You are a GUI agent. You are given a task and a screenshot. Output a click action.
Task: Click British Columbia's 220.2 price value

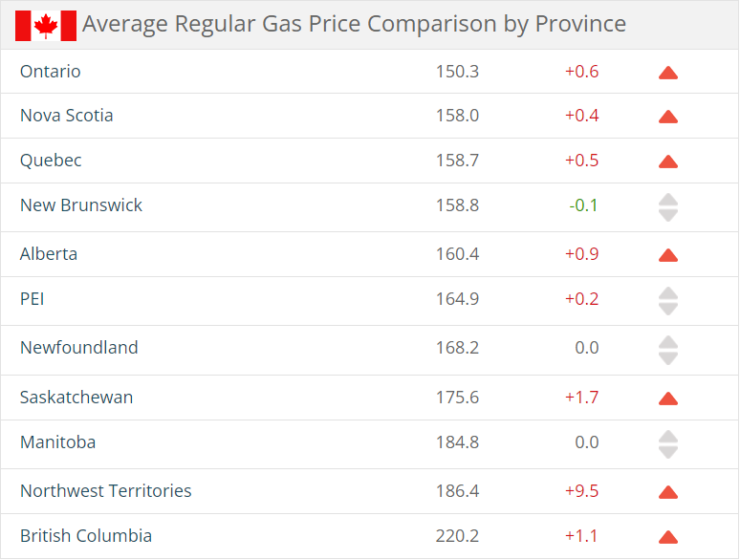[x=459, y=536]
